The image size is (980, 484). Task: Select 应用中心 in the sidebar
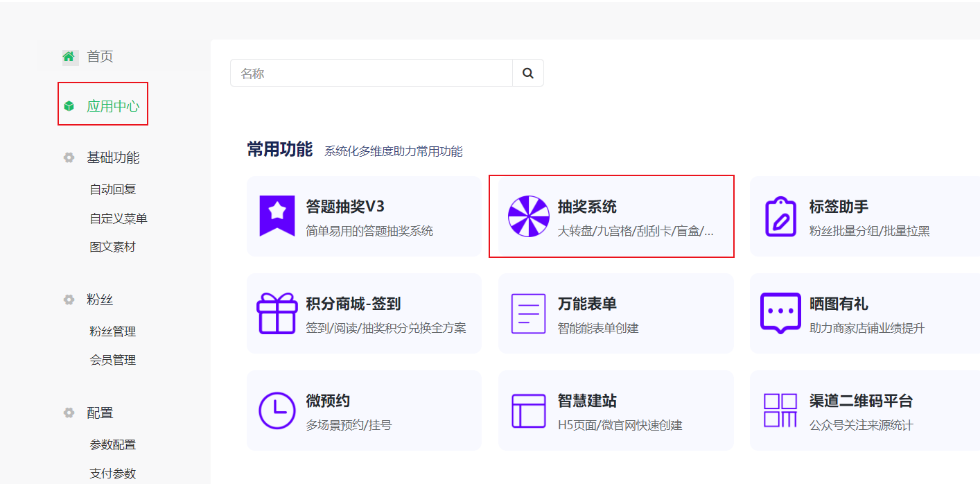112,106
